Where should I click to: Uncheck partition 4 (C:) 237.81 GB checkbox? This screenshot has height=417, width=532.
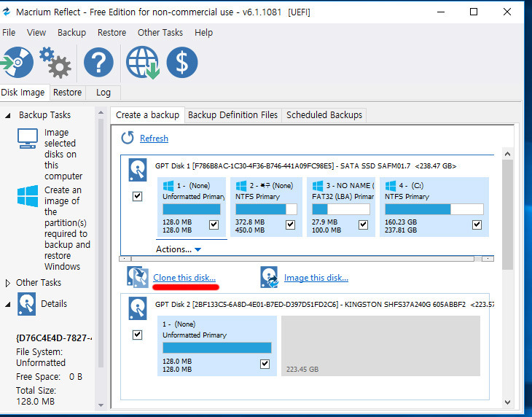pyautogui.click(x=477, y=225)
